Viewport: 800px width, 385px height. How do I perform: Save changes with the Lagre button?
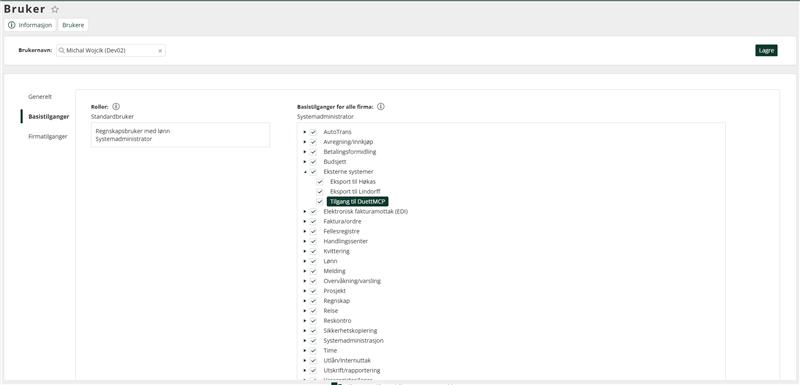pos(766,50)
